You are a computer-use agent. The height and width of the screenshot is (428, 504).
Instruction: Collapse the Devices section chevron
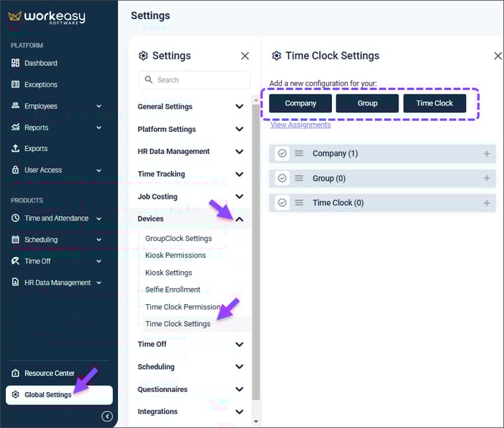click(x=240, y=219)
